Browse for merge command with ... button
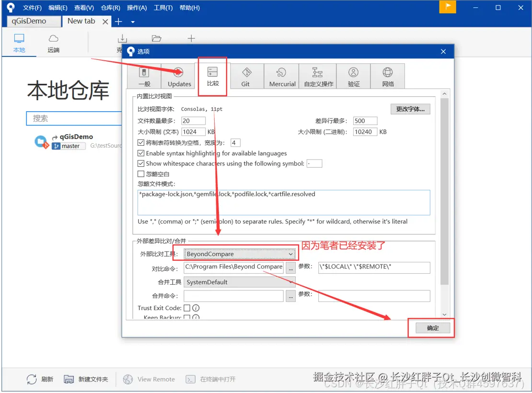 click(290, 296)
